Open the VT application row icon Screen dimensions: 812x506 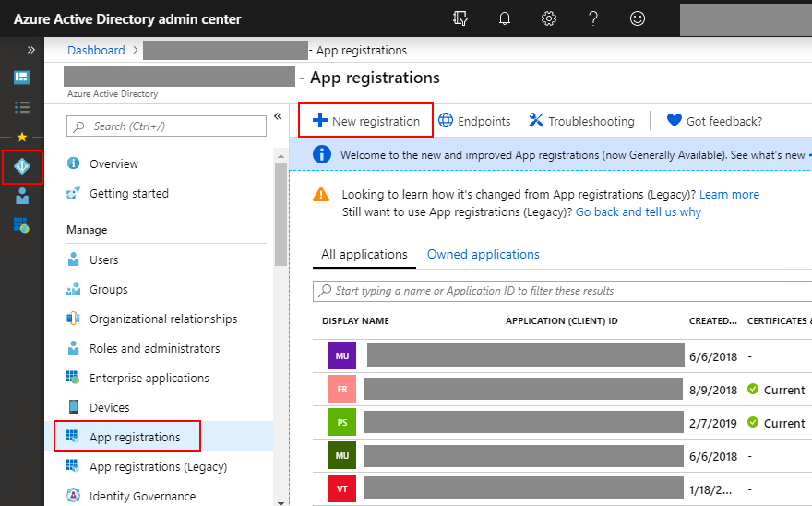[x=342, y=488]
